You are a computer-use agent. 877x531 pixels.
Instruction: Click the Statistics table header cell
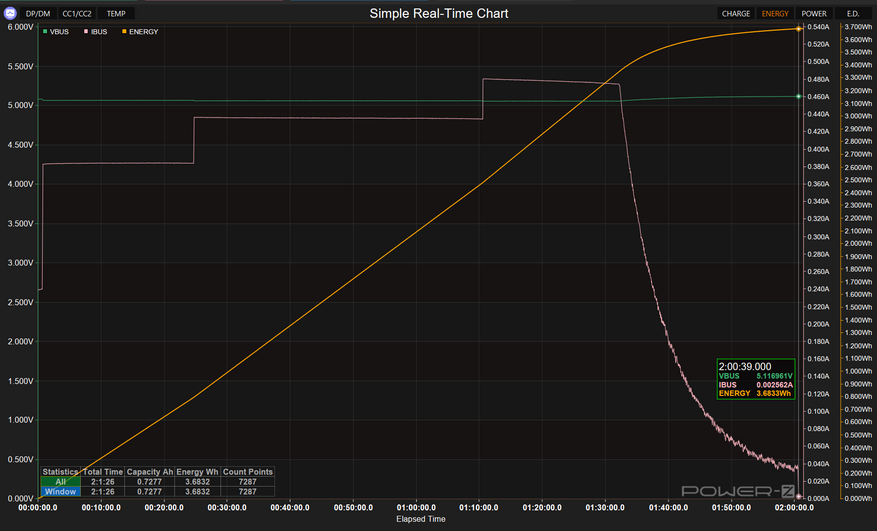tap(60, 472)
